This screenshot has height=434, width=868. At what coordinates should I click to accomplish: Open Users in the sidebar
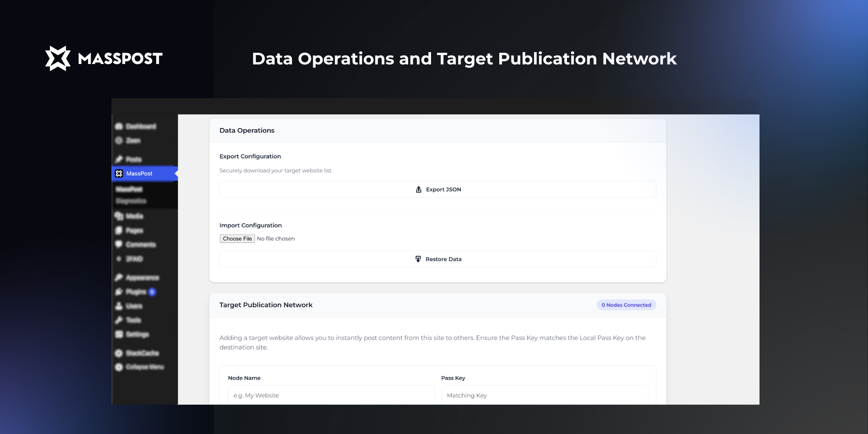[x=134, y=306]
